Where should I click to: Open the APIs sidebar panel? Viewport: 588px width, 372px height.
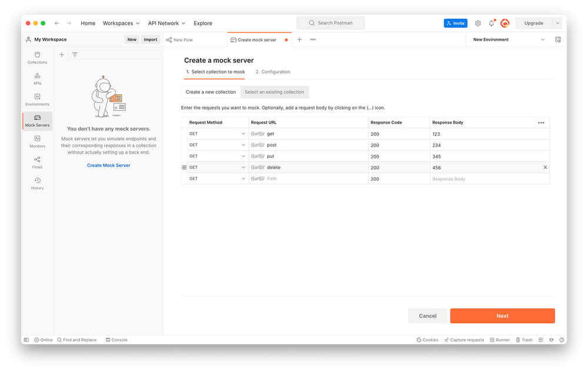(37, 79)
